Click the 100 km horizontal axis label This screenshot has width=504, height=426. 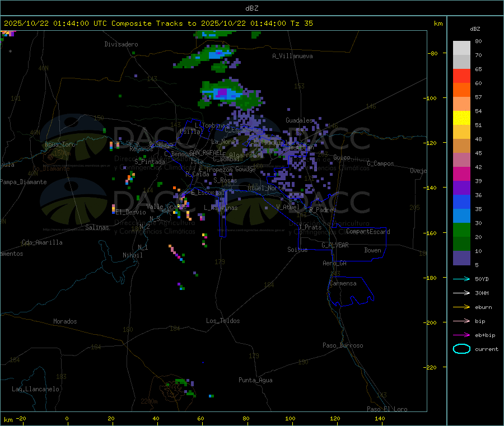click(290, 418)
